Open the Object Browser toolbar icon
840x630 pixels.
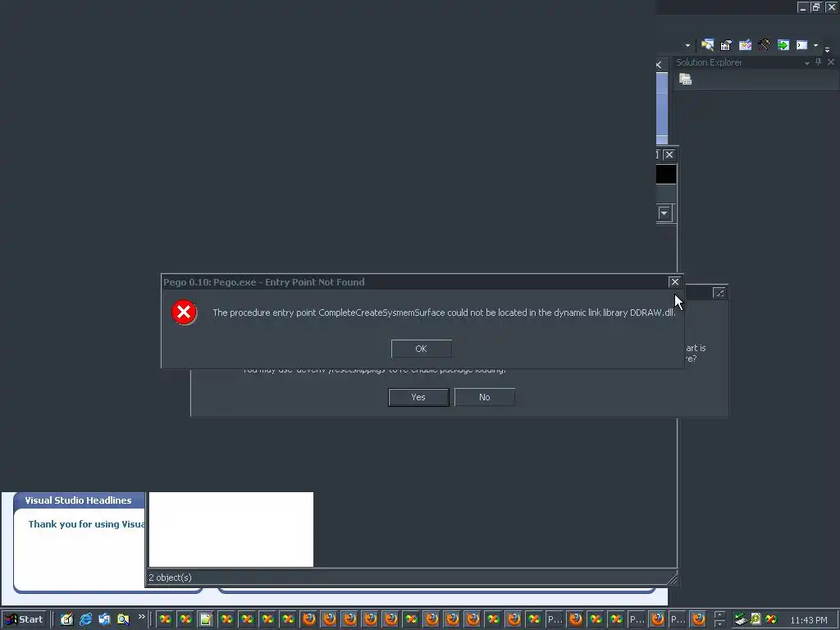745,45
